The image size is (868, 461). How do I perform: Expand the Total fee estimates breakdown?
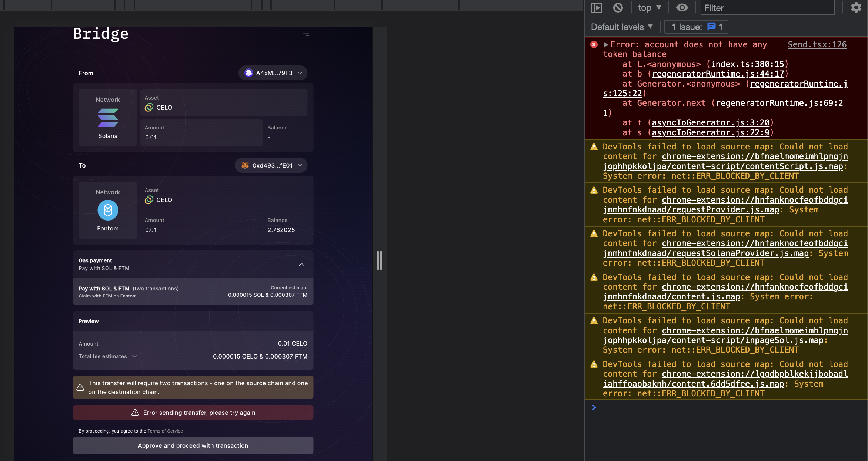click(x=134, y=356)
